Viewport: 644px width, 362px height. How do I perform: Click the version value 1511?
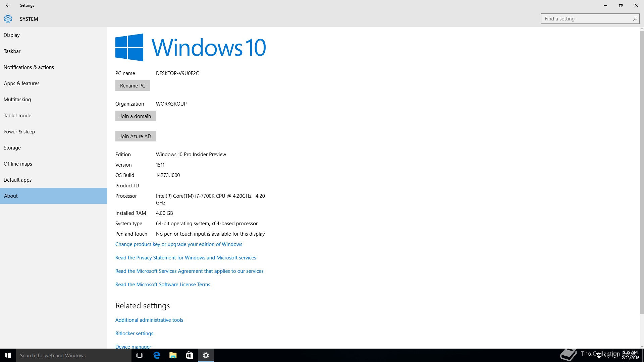pyautogui.click(x=160, y=165)
